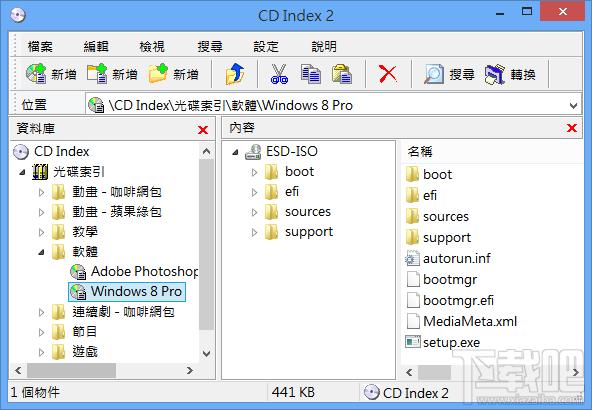
Task: Click the disc icon in the location bar
Action: click(96, 105)
